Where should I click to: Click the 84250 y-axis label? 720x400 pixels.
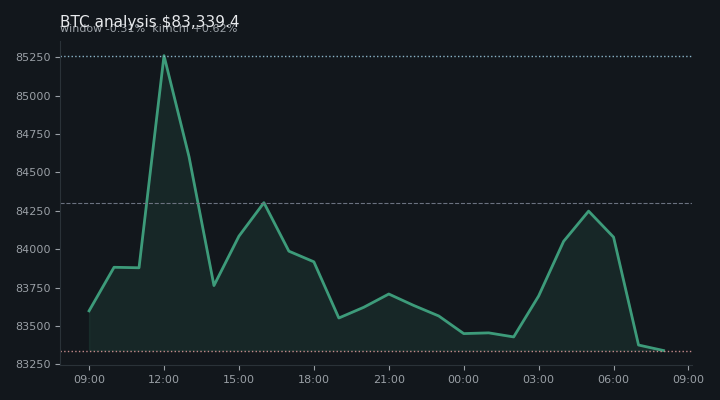pyautogui.click(x=33, y=211)
